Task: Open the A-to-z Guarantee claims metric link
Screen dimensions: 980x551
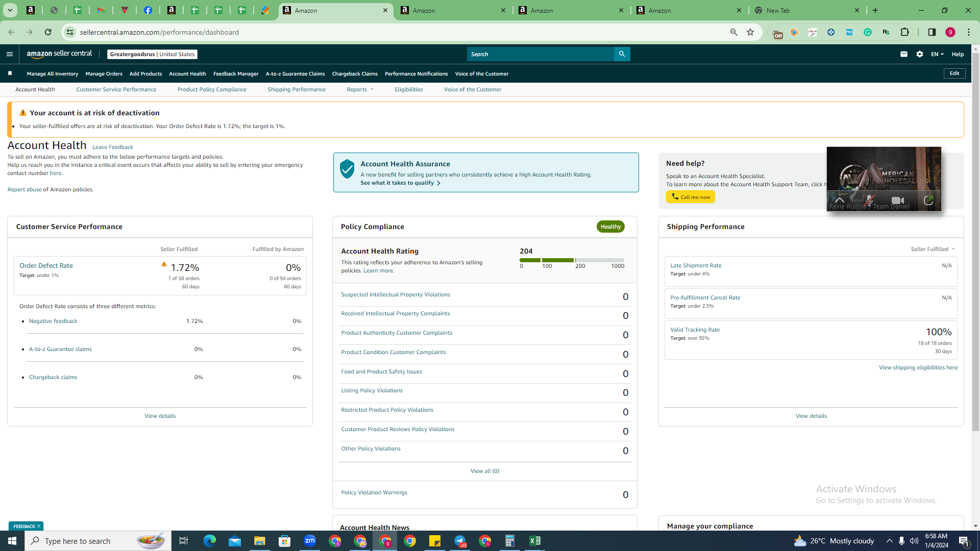Action: (x=60, y=349)
